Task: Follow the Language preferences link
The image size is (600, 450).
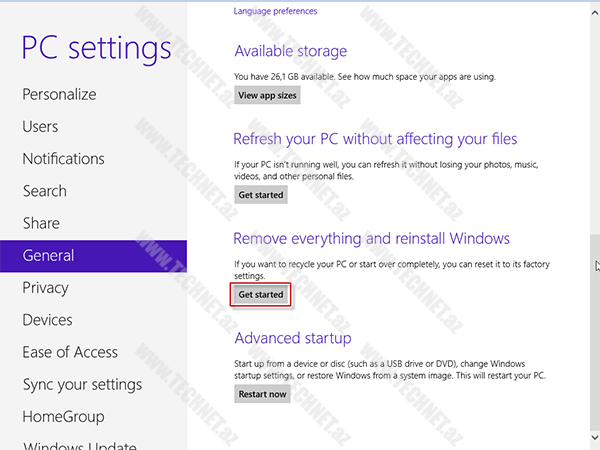Action: (275, 11)
